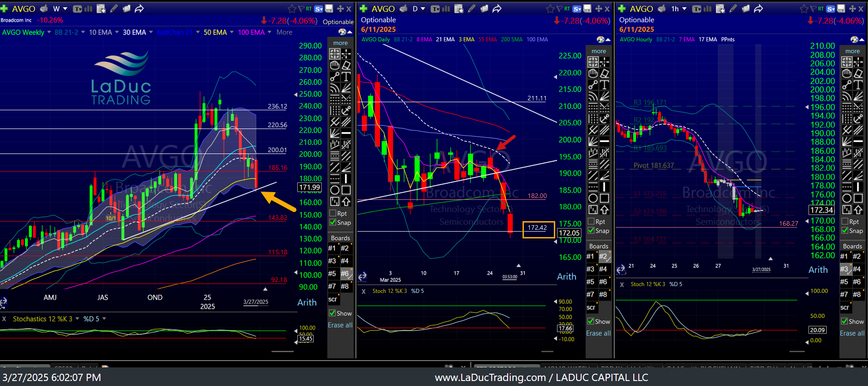Expand the 10 EMA dropdown arrow
This screenshot has height=386, width=868.
tap(117, 32)
